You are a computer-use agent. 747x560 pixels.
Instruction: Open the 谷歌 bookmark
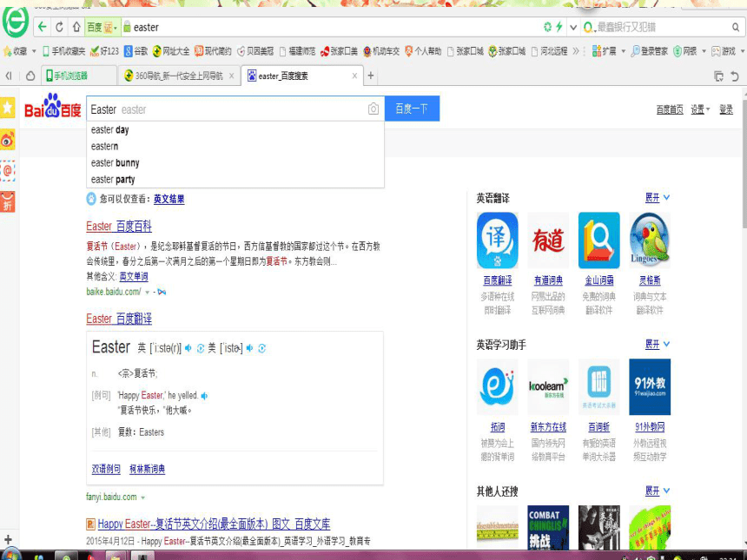[136, 51]
